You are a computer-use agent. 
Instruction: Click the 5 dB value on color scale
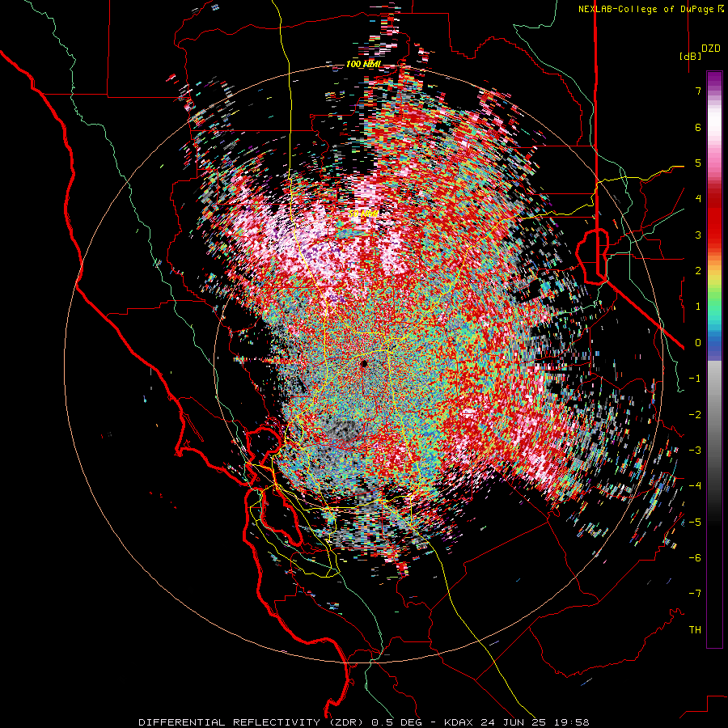tap(698, 163)
